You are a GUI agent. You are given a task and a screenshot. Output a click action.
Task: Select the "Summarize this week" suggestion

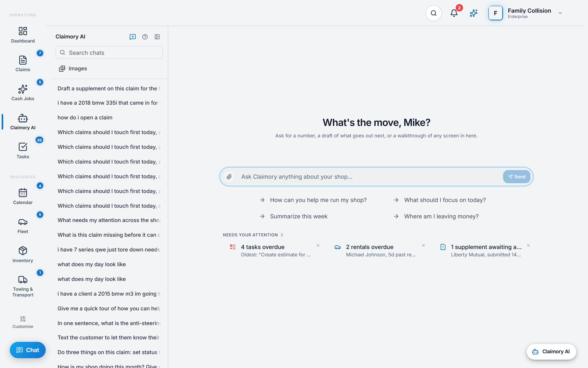coord(294,216)
